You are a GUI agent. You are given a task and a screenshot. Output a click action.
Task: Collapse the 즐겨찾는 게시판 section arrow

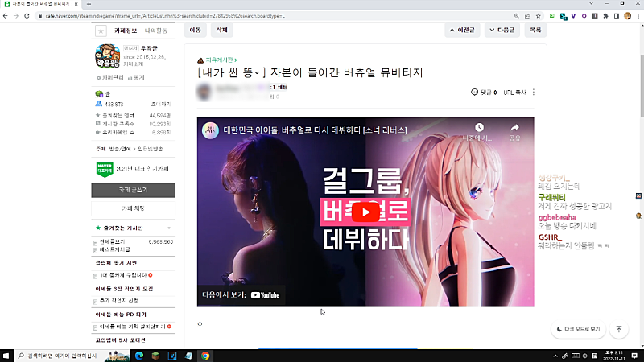coord(169,228)
